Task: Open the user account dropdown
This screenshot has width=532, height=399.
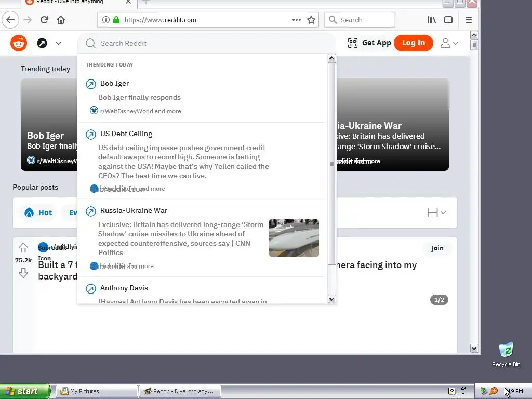Action: [x=449, y=43]
